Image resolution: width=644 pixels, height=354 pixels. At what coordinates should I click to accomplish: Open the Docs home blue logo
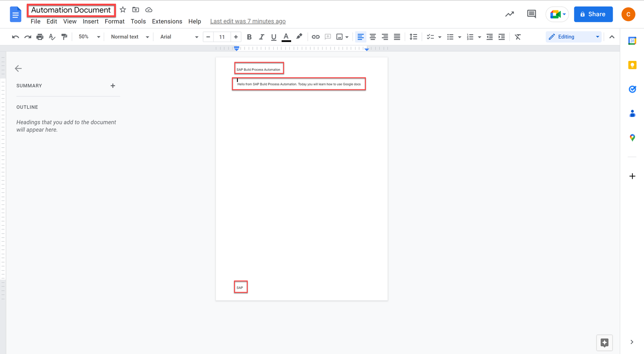pos(16,15)
